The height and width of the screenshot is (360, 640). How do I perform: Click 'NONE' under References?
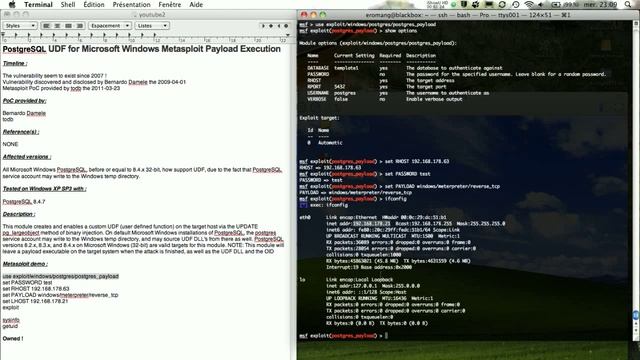pyautogui.click(x=10, y=144)
